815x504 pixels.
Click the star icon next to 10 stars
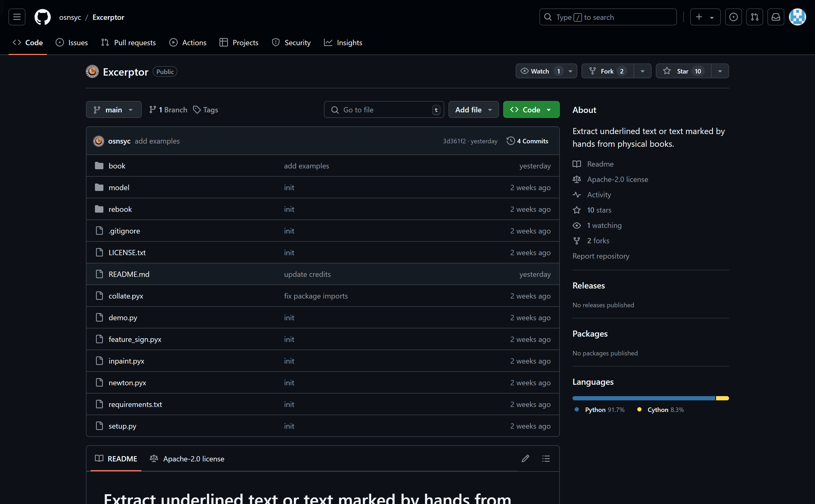pos(577,210)
